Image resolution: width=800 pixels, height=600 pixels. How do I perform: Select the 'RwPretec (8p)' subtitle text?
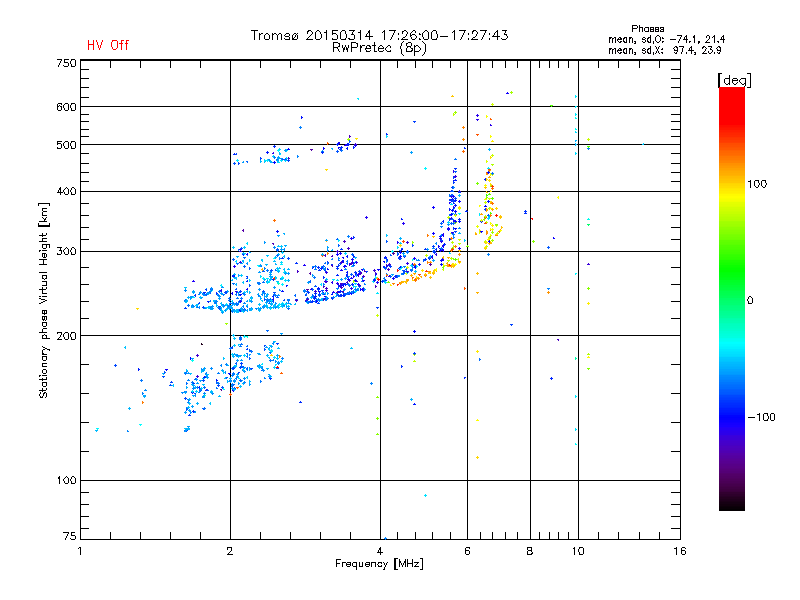point(380,48)
